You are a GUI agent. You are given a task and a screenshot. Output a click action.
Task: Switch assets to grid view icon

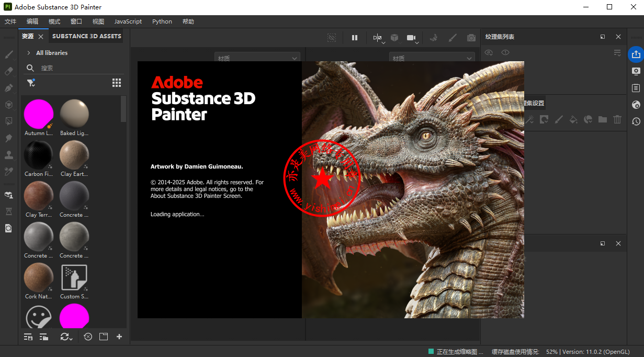[117, 83]
